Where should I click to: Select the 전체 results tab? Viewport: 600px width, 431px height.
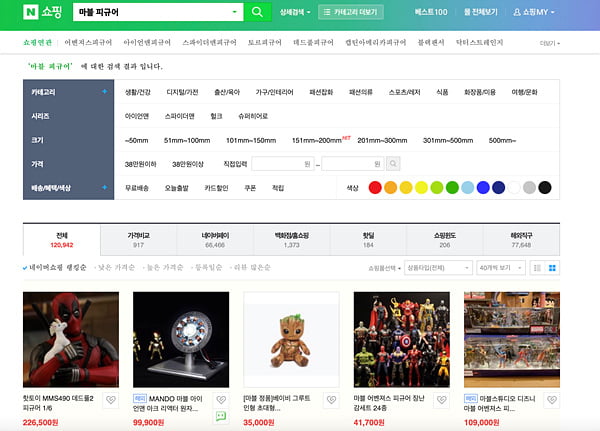[x=62, y=240]
